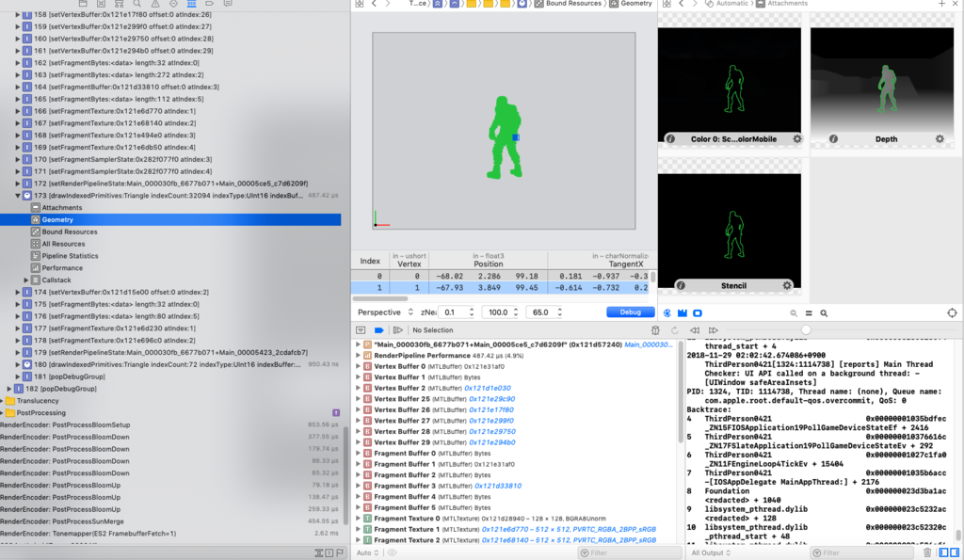Click the blue Debug button
Screen dimensions: 964x560
click(x=630, y=312)
